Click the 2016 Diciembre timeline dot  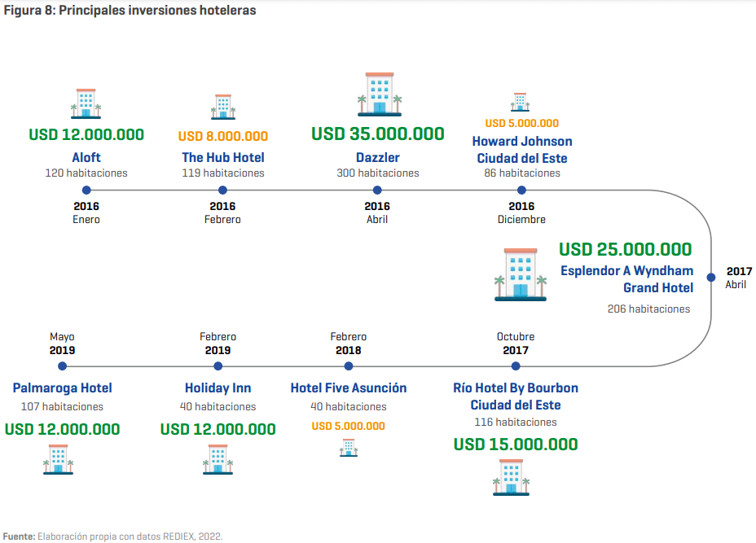[521, 190]
